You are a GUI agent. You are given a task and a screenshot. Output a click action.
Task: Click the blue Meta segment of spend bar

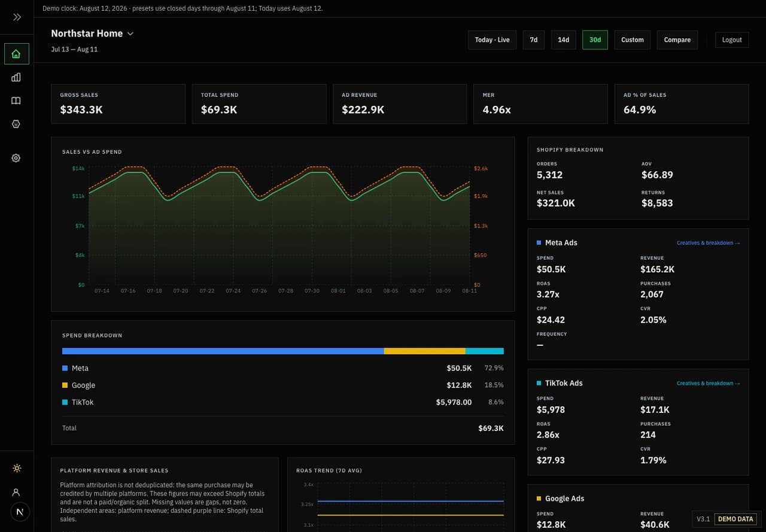[x=223, y=351]
